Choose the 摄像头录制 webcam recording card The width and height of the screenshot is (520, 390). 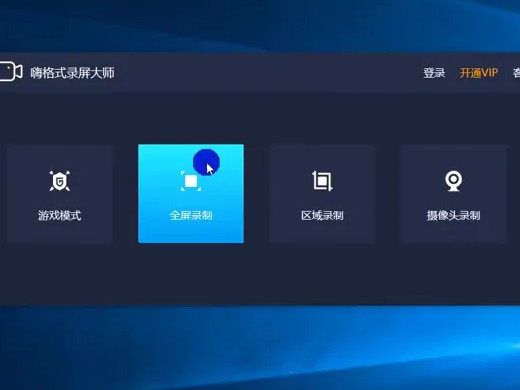point(453,194)
